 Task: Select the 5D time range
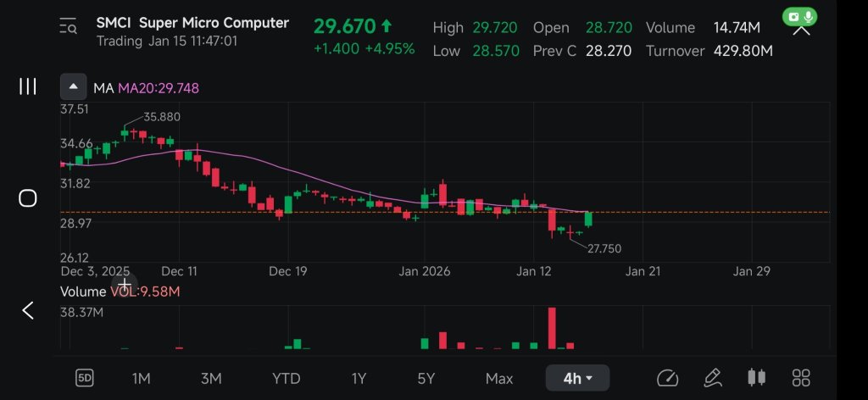coord(84,379)
